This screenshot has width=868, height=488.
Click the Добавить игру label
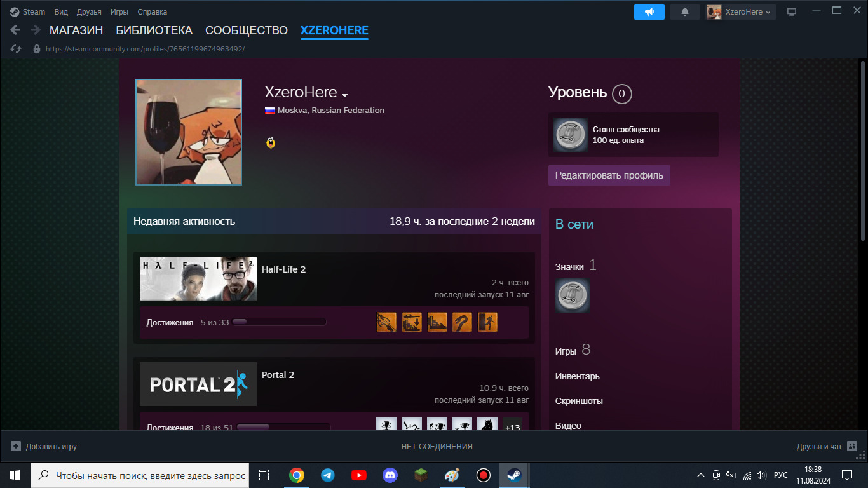coord(51,447)
